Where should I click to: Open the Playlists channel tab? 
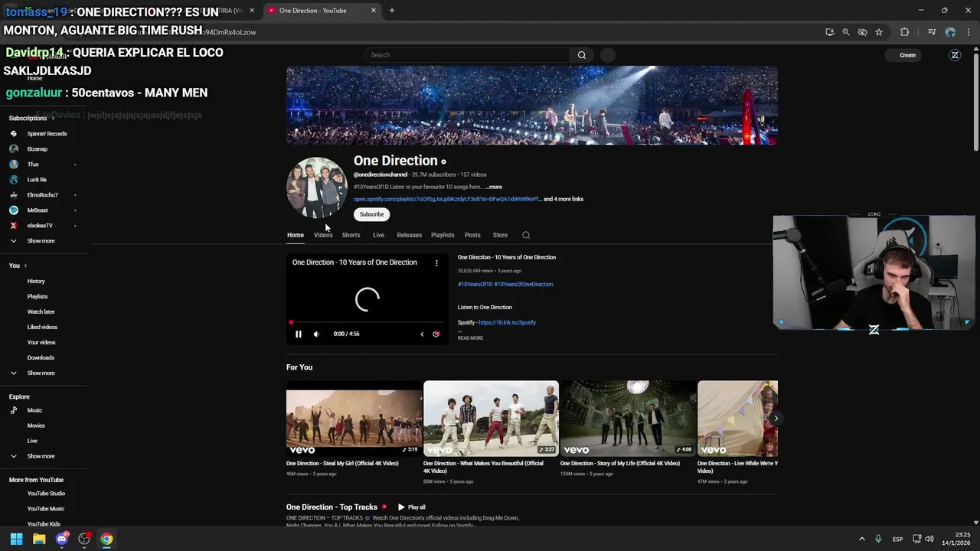(443, 235)
